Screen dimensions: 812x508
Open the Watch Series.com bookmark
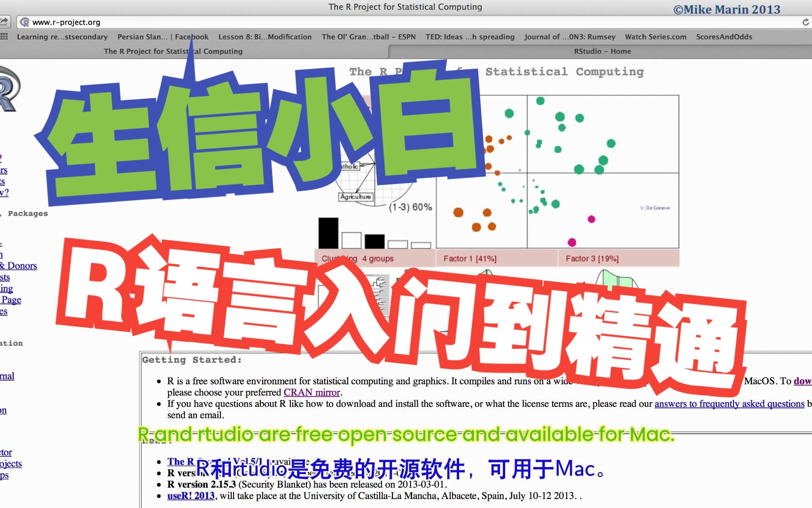tap(656, 37)
